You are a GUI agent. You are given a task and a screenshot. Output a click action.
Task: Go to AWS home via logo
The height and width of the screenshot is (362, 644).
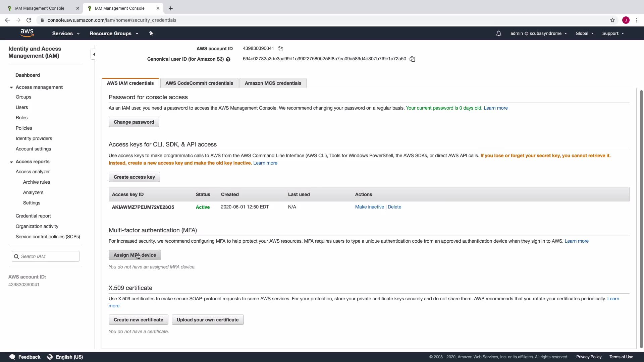(27, 33)
